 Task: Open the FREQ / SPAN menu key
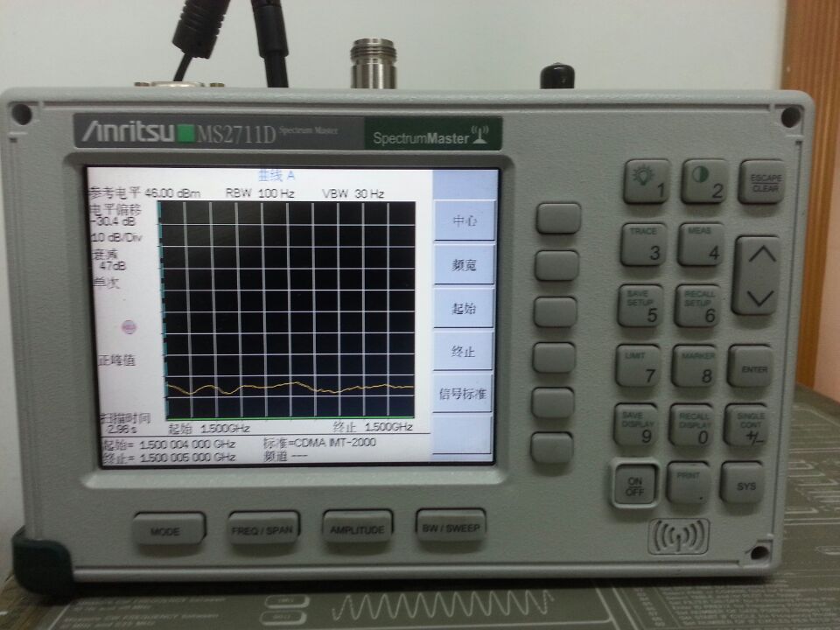point(263,528)
